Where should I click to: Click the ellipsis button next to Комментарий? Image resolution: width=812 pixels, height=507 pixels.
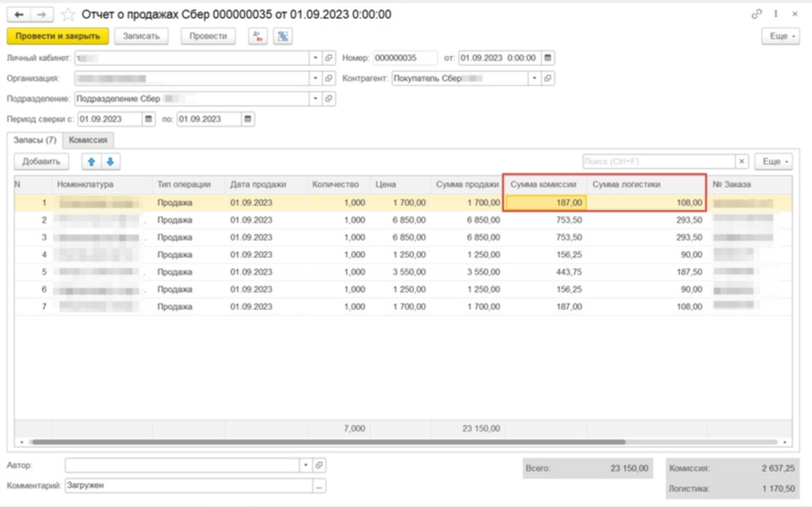pyautogui.click(x=319, y=485)
